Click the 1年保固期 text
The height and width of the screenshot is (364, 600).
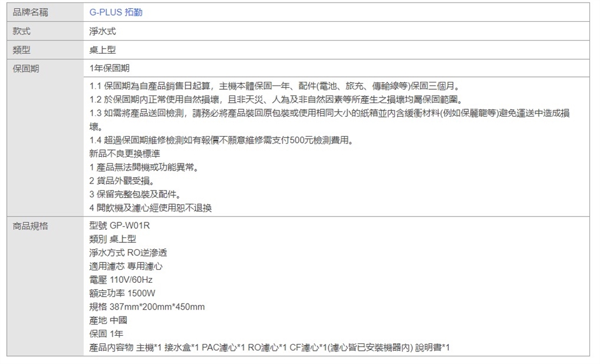point(109,67)
